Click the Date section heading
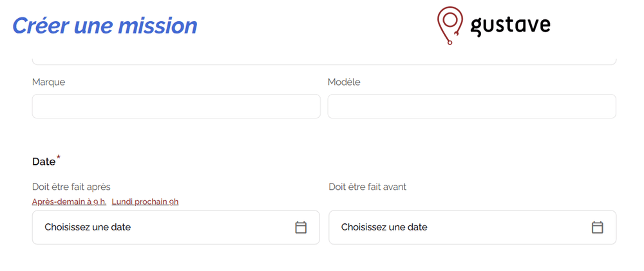Image resolution: width=644 pixels, height=271 pixels. pos(44,162)
